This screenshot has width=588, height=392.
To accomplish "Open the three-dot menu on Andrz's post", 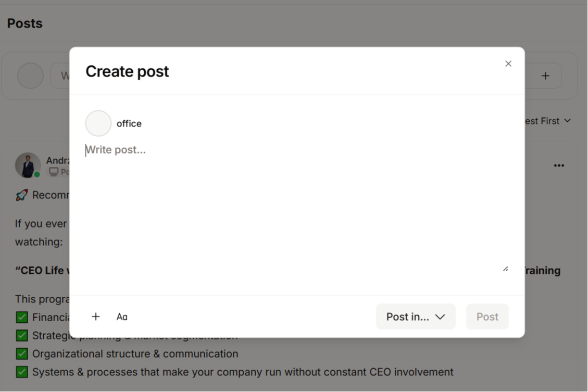I will pyautogui.click(x=559, y=166).
